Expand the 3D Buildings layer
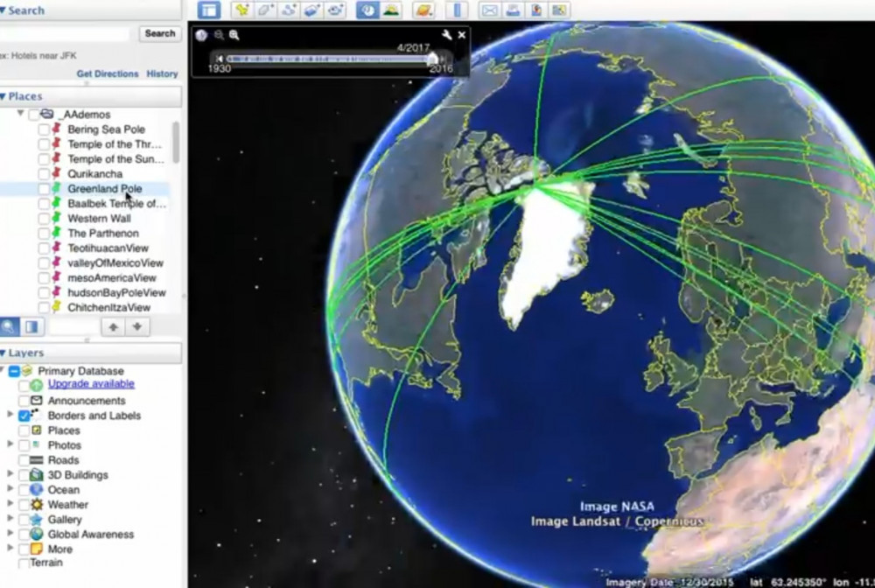Image resolution: width=875 pixels, height=588 pixels. (x=10, y=473)
